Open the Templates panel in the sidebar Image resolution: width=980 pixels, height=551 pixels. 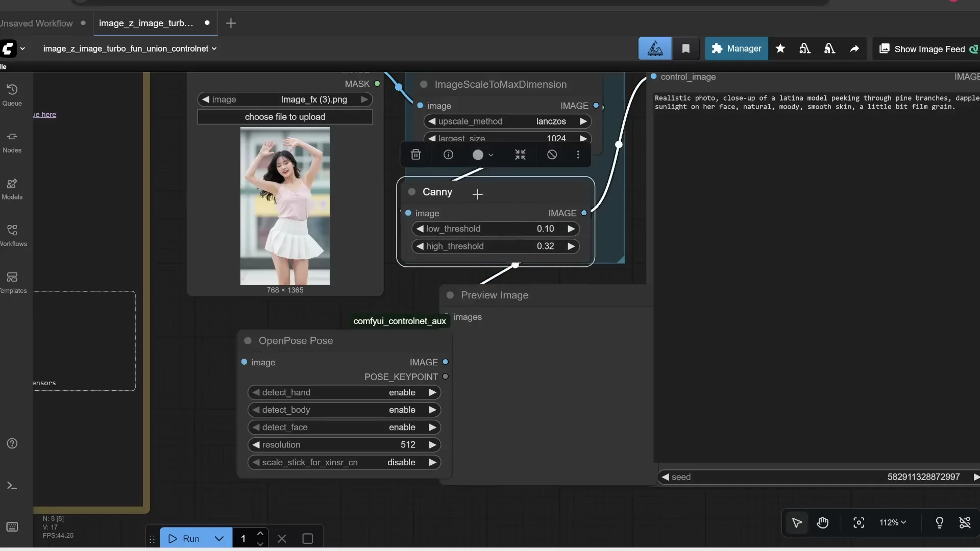point(12,282)
